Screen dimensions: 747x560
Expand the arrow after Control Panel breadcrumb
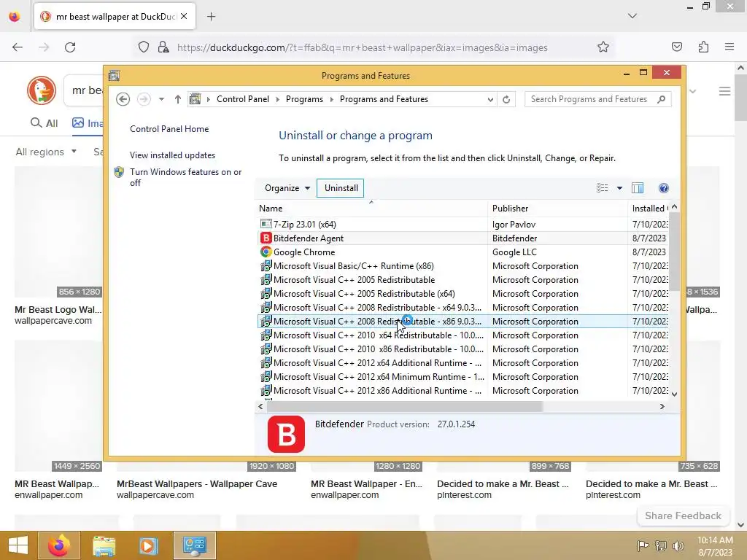(x=278, y=99)
